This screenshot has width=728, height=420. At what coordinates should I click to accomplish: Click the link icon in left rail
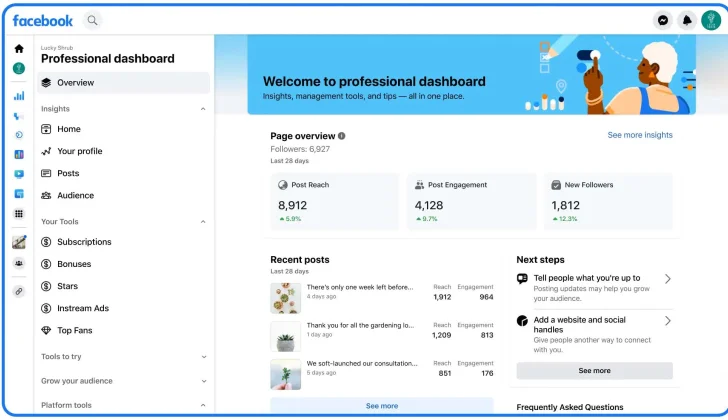pyautogui.click(x=18, y=291)
